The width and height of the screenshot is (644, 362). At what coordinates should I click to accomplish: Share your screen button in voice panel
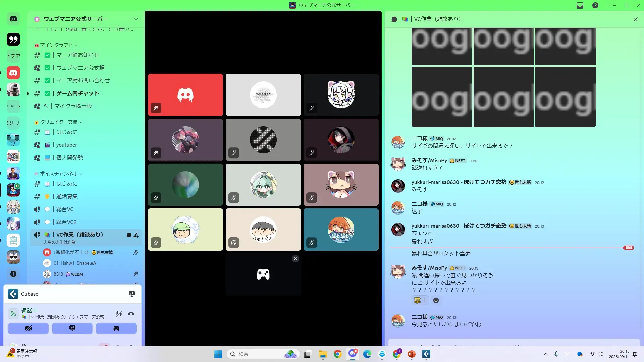[x=72, y=328]
